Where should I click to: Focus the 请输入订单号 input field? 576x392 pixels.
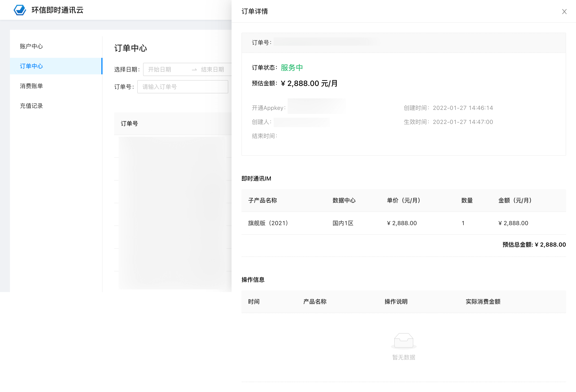tap(182, 87)
